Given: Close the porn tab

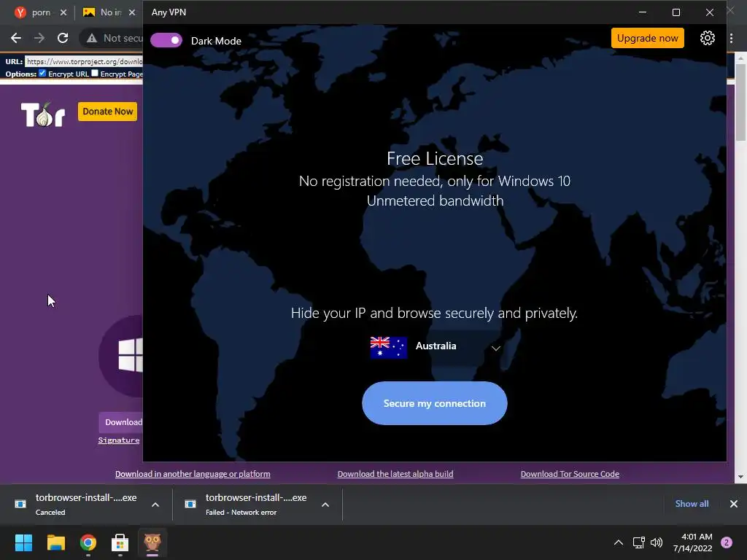Looking at the screenshot, I should [63, 12].
